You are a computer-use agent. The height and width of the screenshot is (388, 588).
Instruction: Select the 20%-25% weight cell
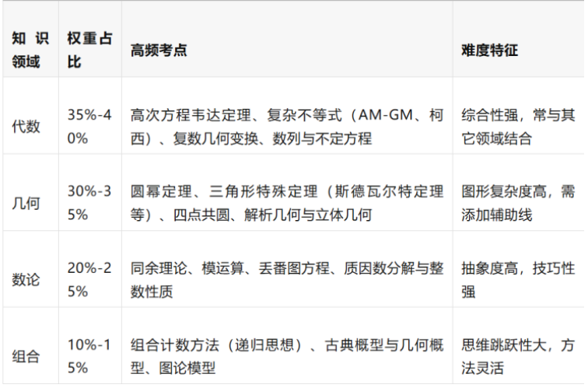[88, 279]
